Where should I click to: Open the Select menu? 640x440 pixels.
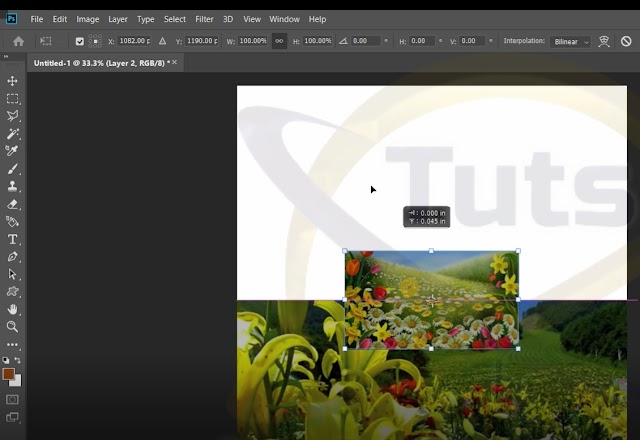coord(175,19)
